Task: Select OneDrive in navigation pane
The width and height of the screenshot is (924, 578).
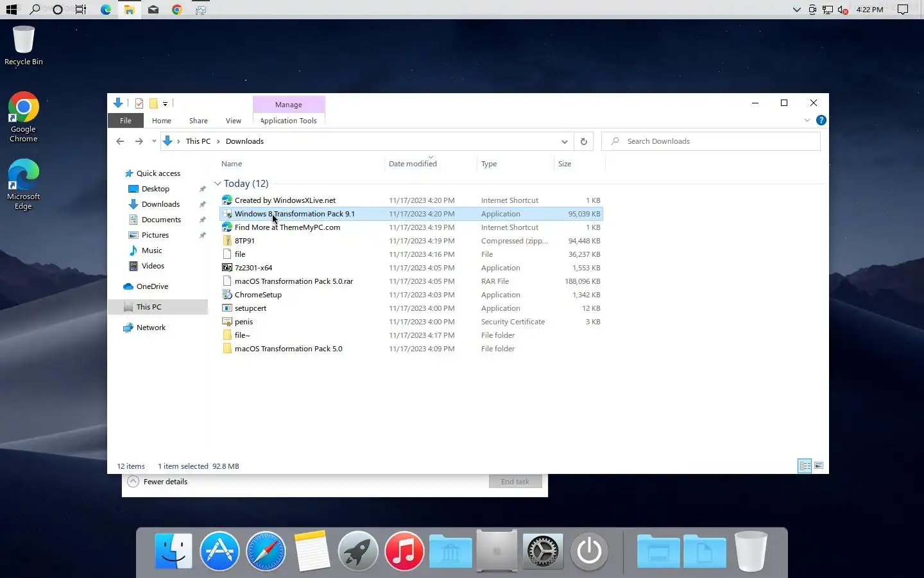Action: click(x=152, y=286)
